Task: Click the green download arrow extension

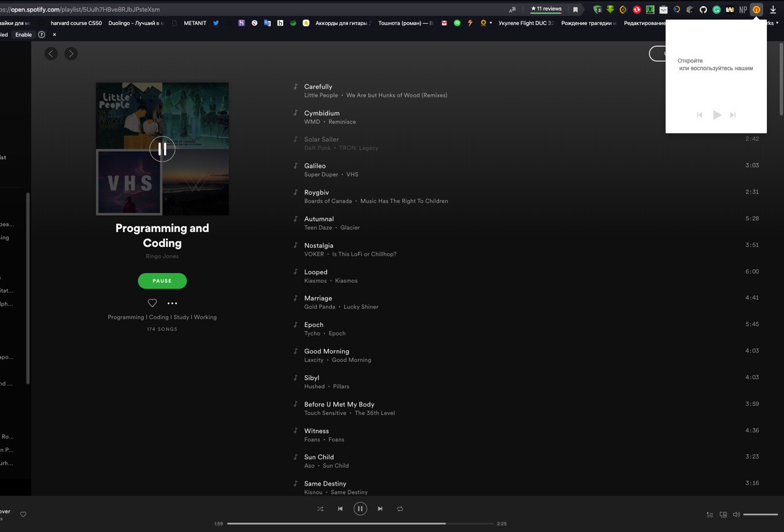Action: (610, 9)
